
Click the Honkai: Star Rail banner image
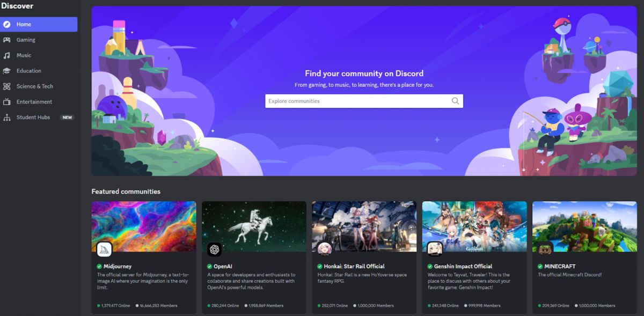pyautogui.click(x=364, y=226)
